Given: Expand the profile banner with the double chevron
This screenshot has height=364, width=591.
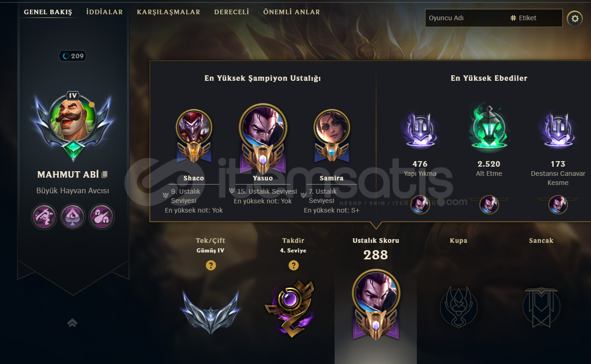Looking at the screenshot, I should (x=72, y=323).
